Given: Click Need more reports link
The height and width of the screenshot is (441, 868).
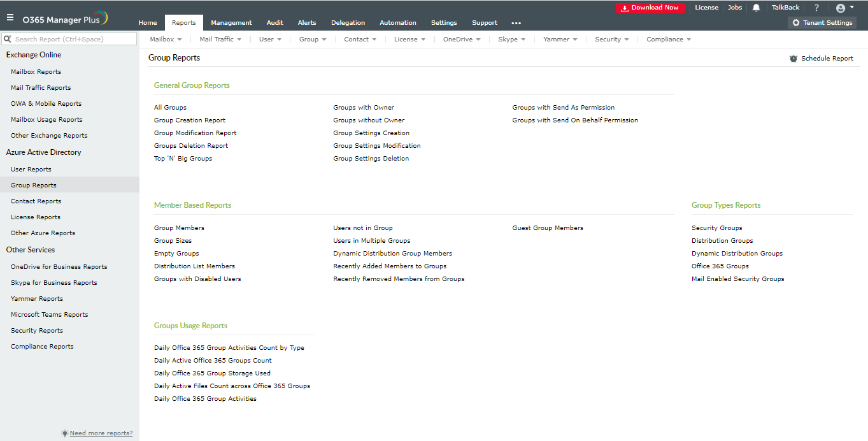Looking at the screenshot, I should pyautogui.click(x=101, y=433).
